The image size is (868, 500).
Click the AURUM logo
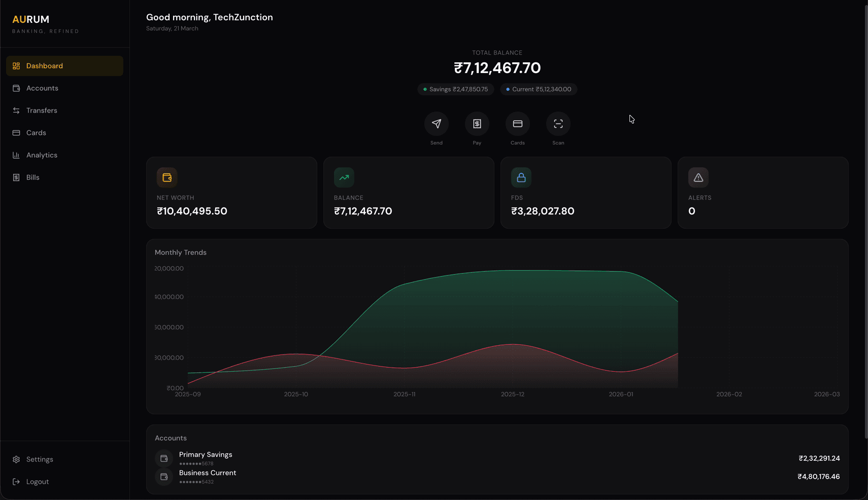click(x=30, y=19)
